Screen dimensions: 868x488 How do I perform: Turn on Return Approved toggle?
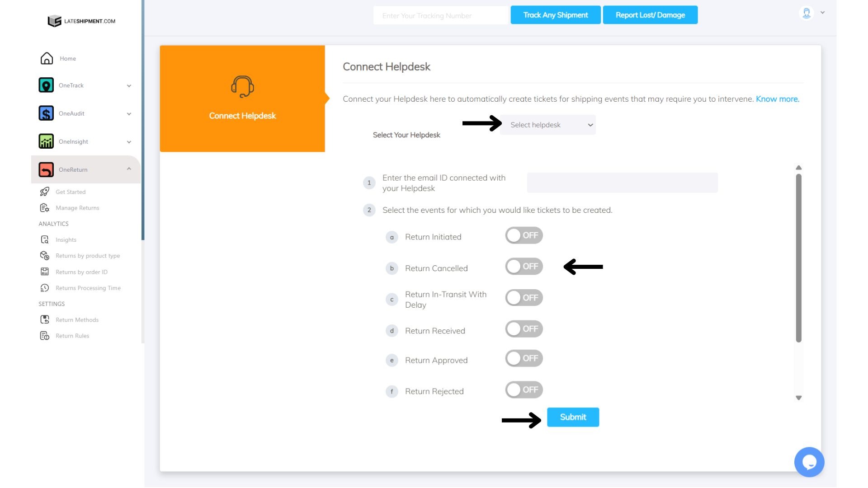[524, 358]
